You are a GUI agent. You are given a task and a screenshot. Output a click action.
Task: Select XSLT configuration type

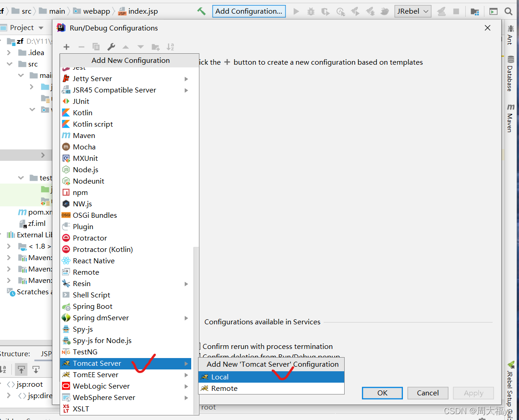coord(126,409)
